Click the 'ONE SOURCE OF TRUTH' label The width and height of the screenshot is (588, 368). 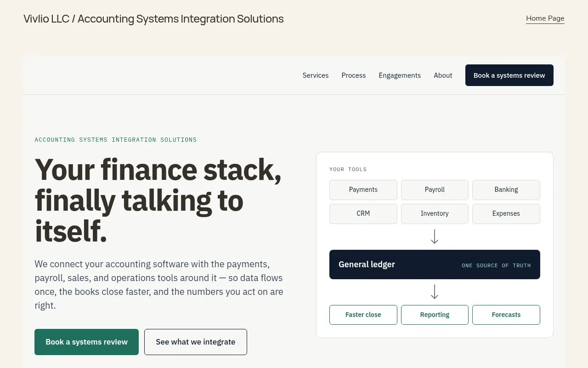tap(496, 265)
